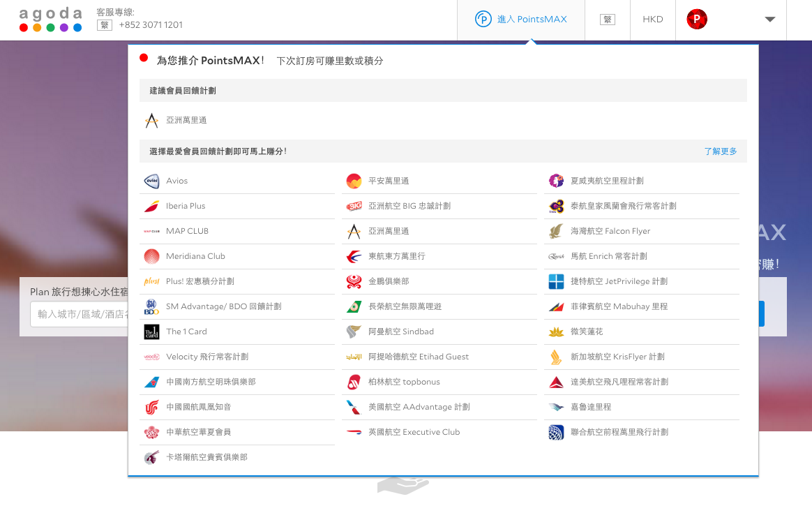Click the 了解更多 link

721,151
